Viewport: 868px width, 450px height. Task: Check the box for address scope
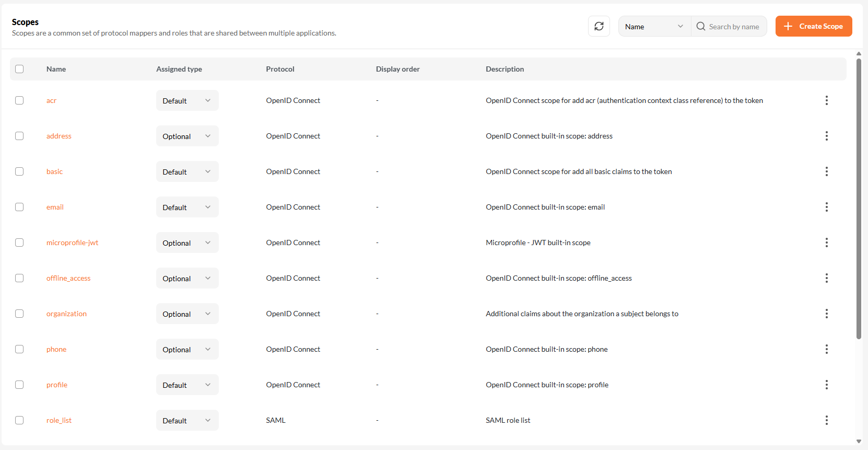tap(19, 136)
